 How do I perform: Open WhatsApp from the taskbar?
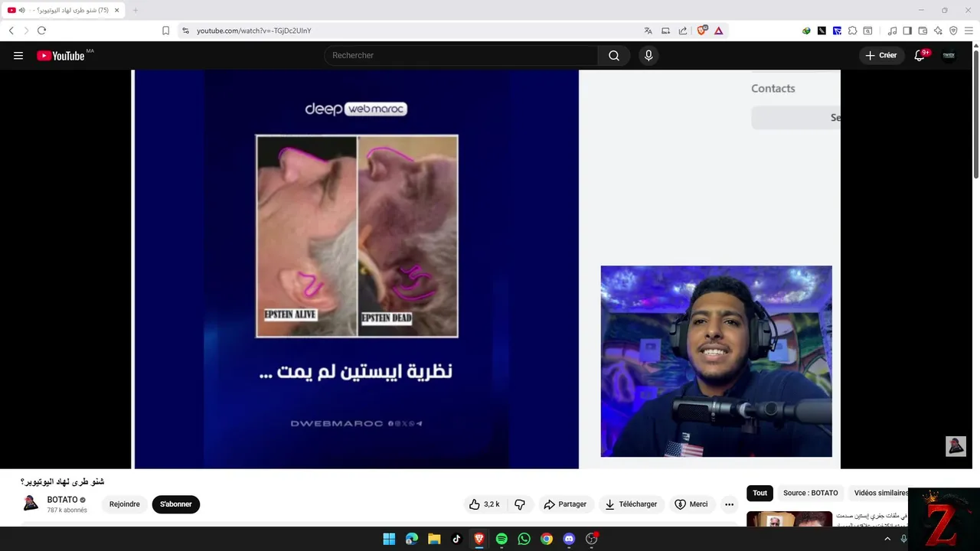click(x=524, y=539)
